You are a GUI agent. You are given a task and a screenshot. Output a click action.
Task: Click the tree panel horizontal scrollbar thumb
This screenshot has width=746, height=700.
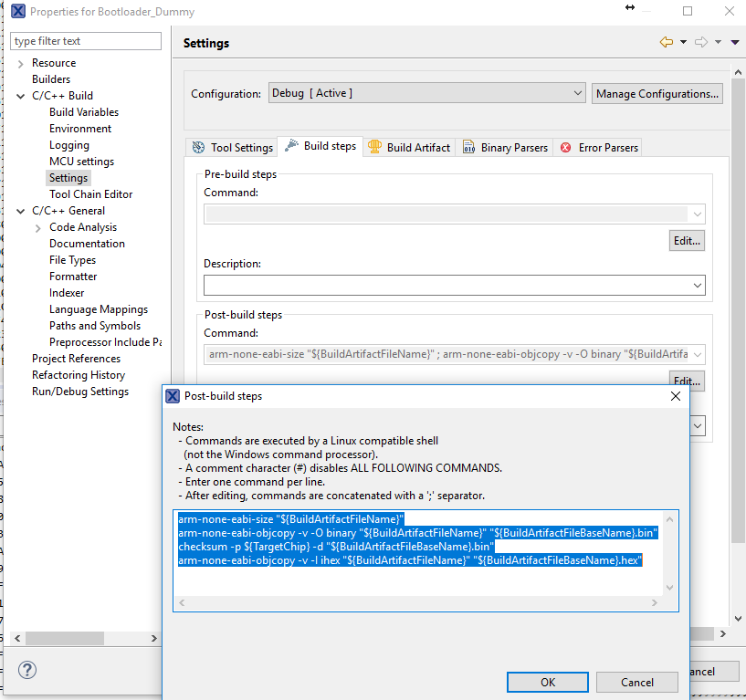[x=65, y=638]
